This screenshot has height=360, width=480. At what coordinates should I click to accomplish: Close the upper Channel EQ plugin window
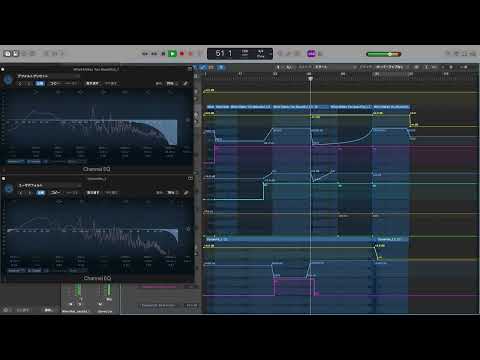coord(3,69)
